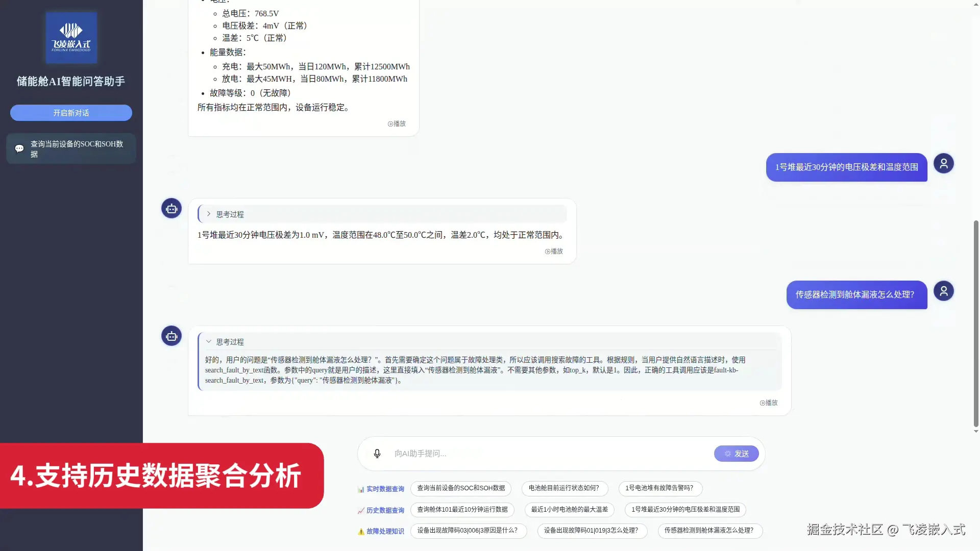Click the text 所有指标均在正常范围内,设备运行稳定。

coord(275,107)
